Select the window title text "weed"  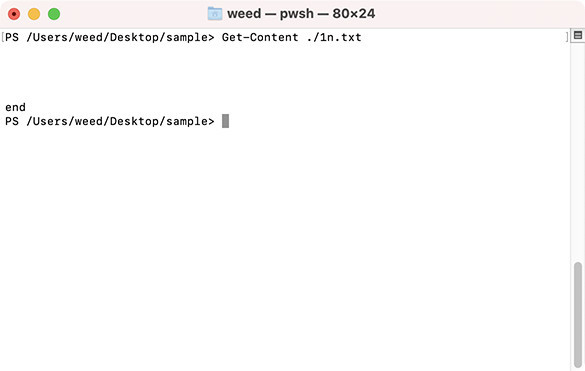coord(244,14)
